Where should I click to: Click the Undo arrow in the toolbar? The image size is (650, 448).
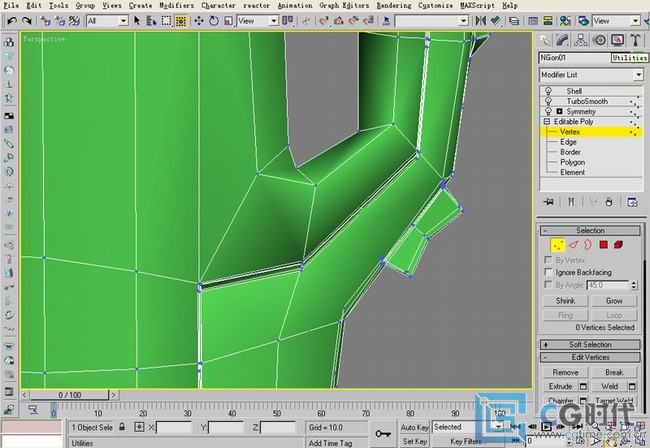click(12, 21)
